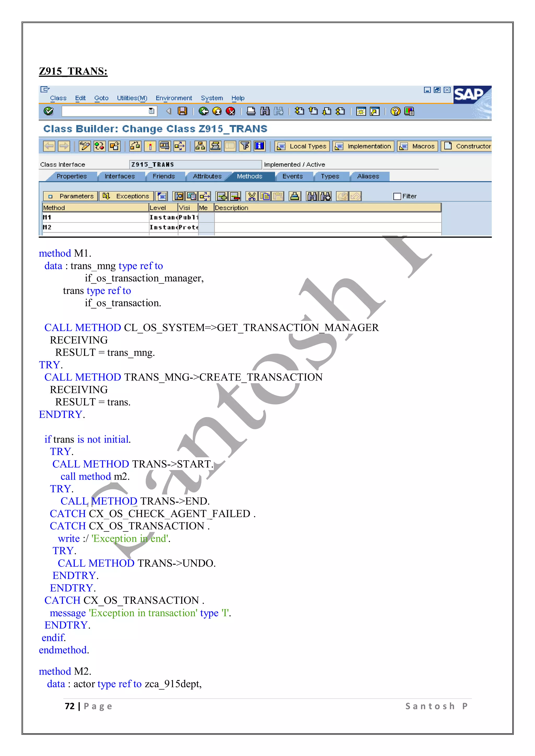Click the Visi column header
The width and height of the screenshot is (535, 756).
[188, 208]
